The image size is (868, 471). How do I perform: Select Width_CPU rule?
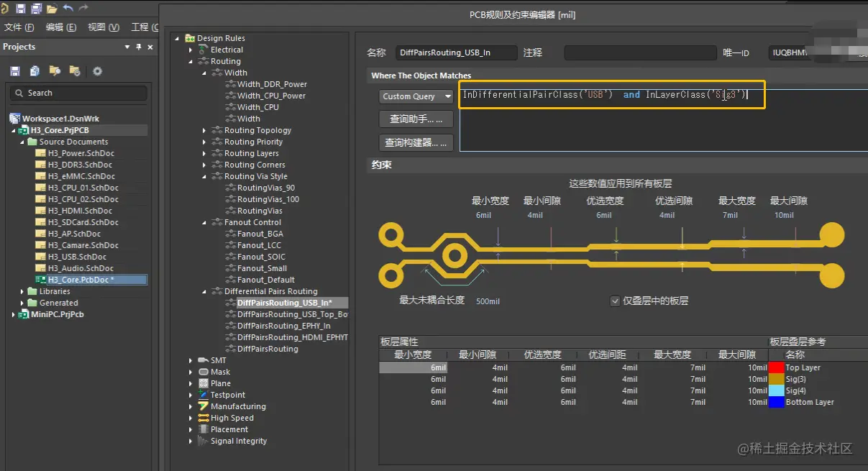coord(258,107)
